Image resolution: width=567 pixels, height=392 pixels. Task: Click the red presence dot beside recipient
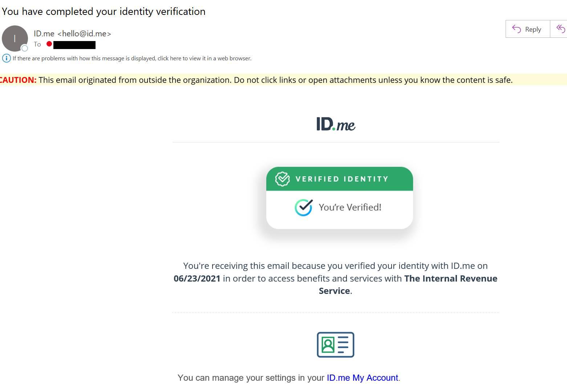(x=49, y=44)
